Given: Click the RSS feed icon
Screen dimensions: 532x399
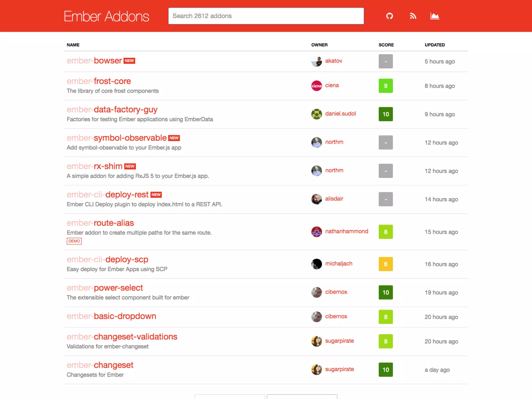Looking at the screenshot, I should click(x=413, y=16).
